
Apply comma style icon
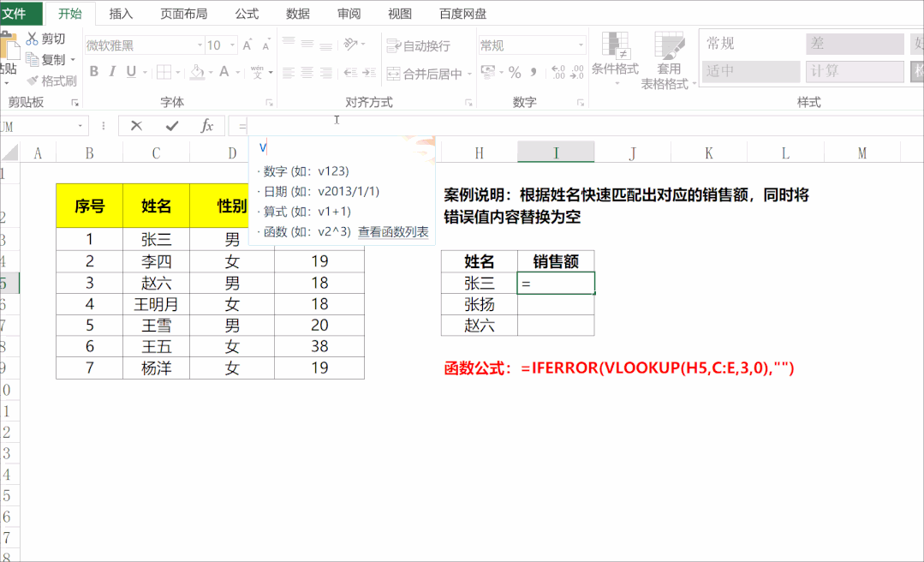click(534, 72)
